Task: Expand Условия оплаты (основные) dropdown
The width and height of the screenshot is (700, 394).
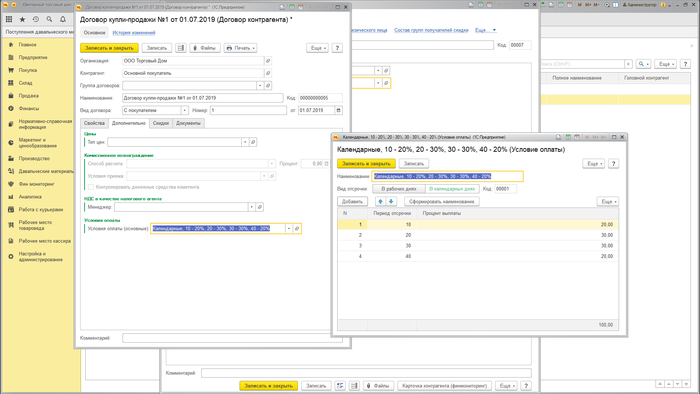Action: click(x=289, y=228)
